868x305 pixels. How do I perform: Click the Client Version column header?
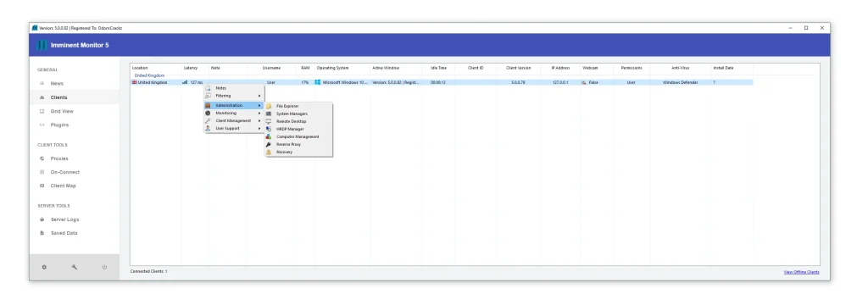[518, 68]
